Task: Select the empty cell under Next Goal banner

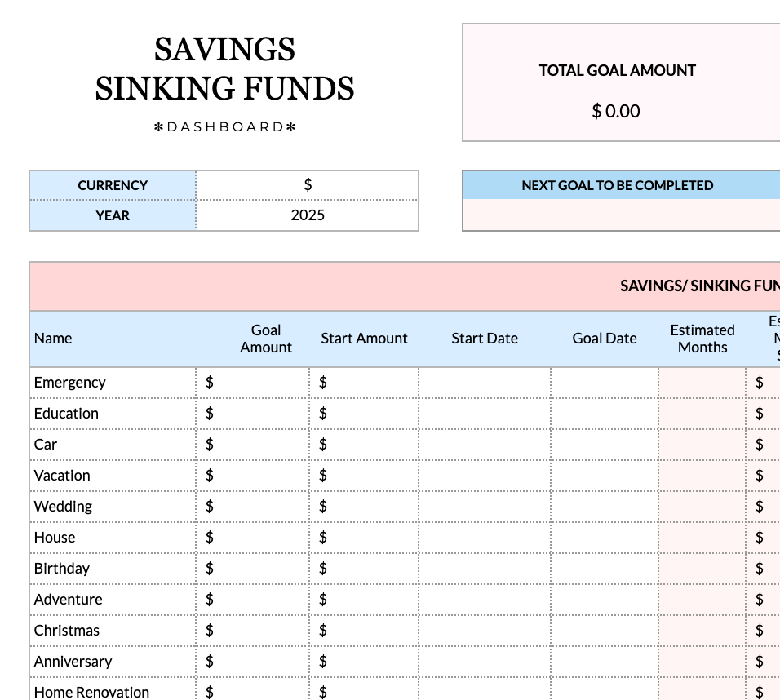Action: tap(618, 214)
